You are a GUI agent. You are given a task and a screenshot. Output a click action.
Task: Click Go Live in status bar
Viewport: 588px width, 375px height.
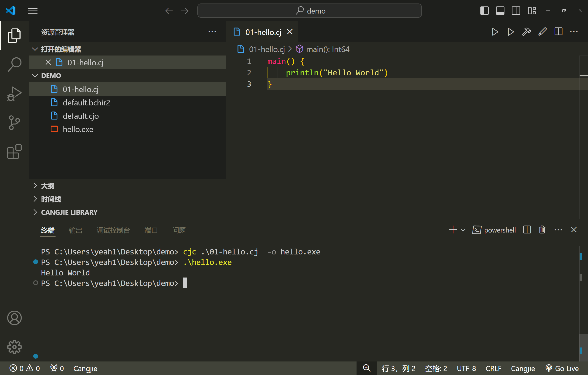click(562, 368)
